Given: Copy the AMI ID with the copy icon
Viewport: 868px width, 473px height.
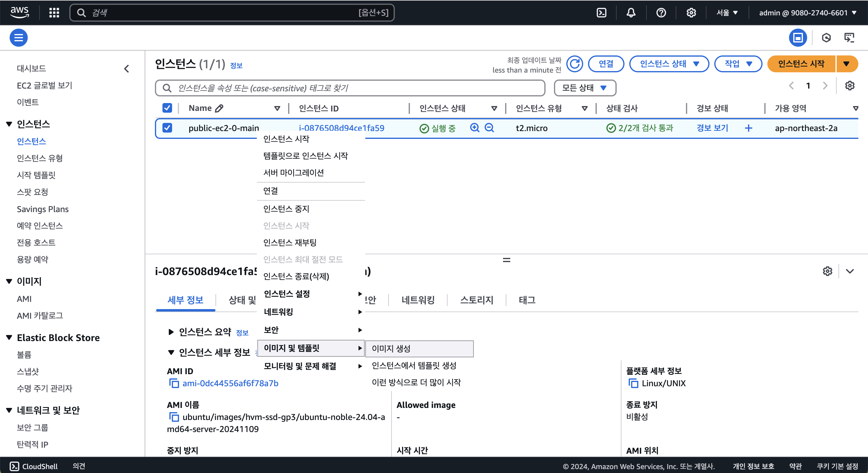Looking at the screenshot, I should [x=174, y=383].
